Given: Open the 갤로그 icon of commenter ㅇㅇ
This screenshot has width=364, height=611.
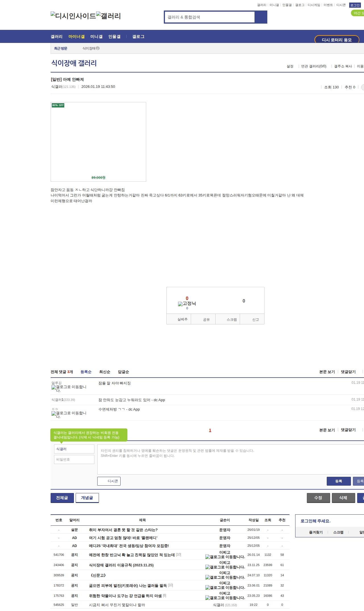Looking at the screenshot, I should (x=69, y=415).
